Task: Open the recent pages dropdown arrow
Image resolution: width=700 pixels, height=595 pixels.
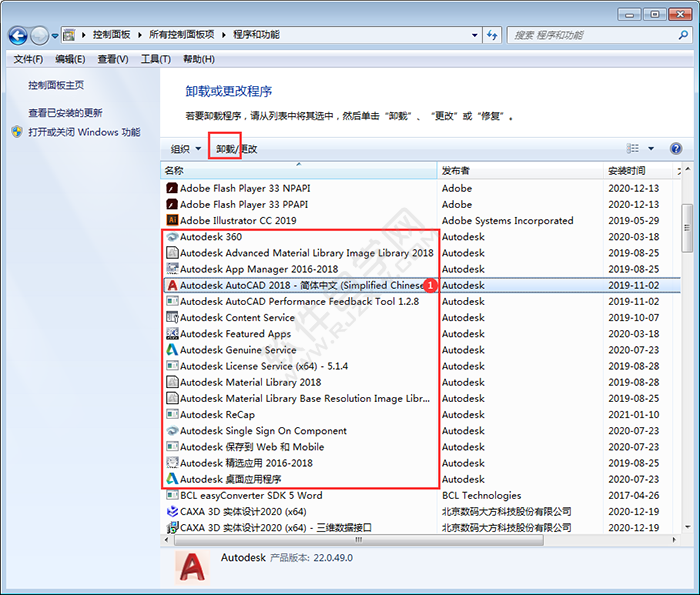Action: [54, 35]
